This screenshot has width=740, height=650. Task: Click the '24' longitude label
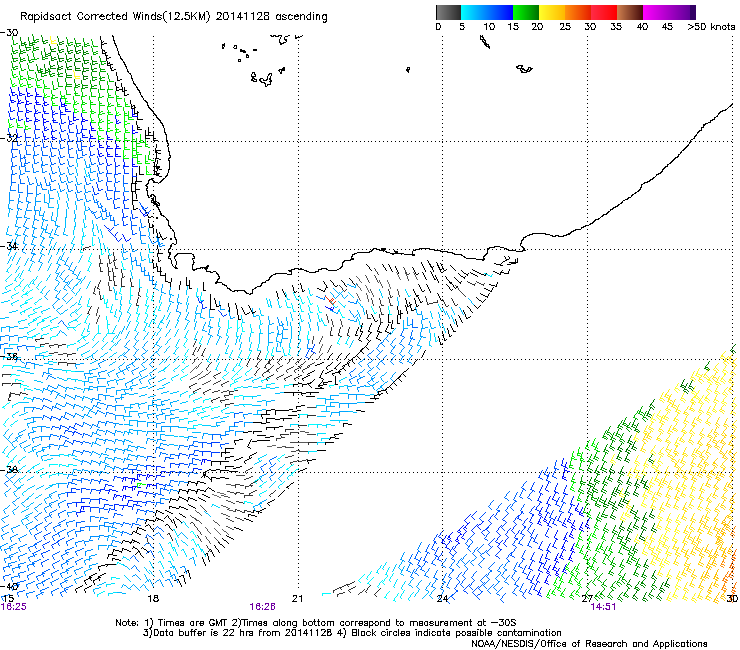tap(442, 599)
